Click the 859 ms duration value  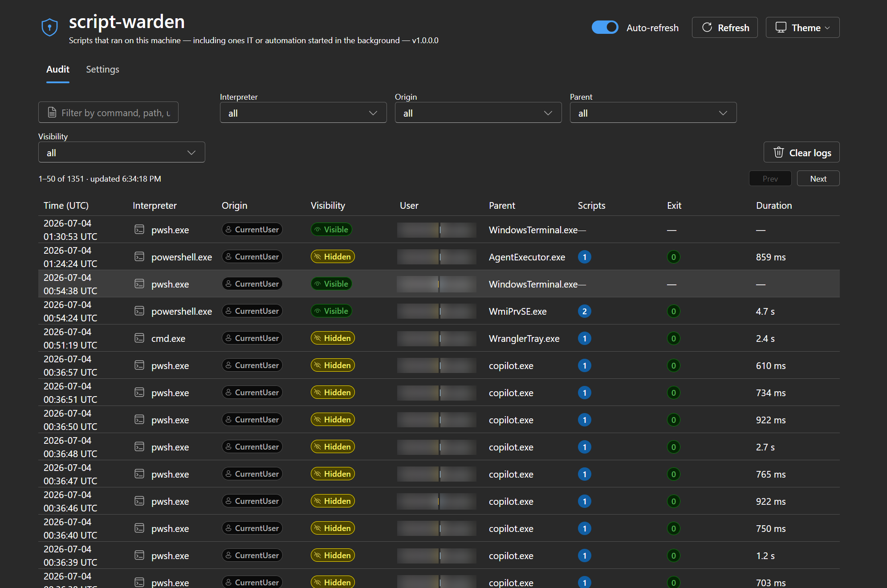pyautogui.click(x=771, y=257)
